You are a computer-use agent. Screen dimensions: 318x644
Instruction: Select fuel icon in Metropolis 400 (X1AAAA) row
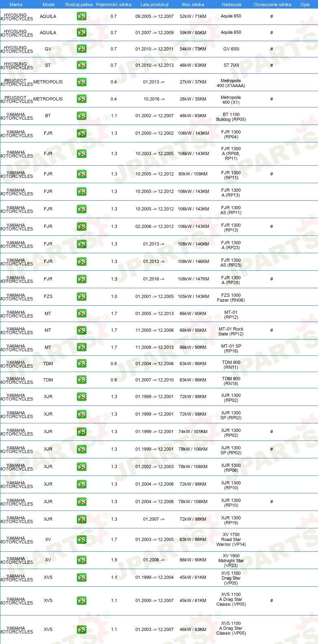[x=82, y=82]
